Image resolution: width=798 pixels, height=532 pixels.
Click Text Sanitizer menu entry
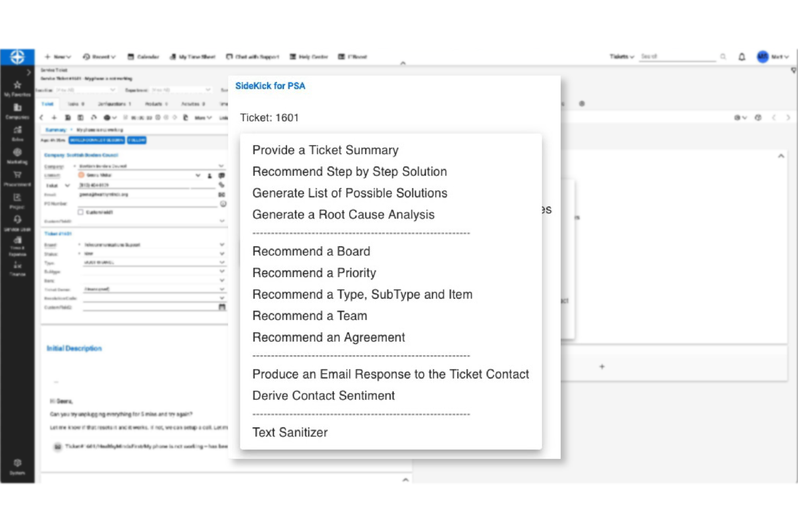(290, 432)
